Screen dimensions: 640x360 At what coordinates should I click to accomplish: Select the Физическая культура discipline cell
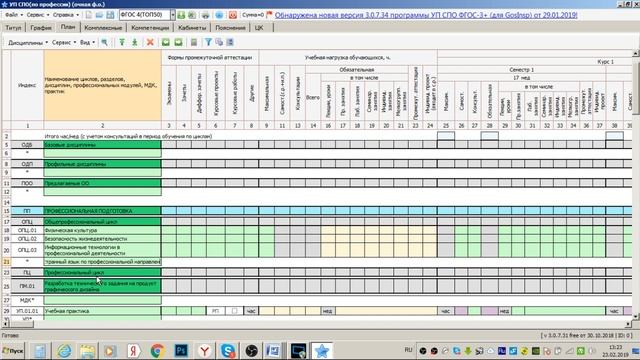[102, 230]
